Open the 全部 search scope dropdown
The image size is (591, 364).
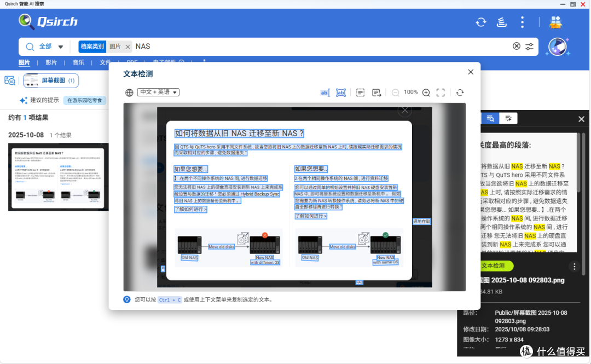click(x=51, y=47)
